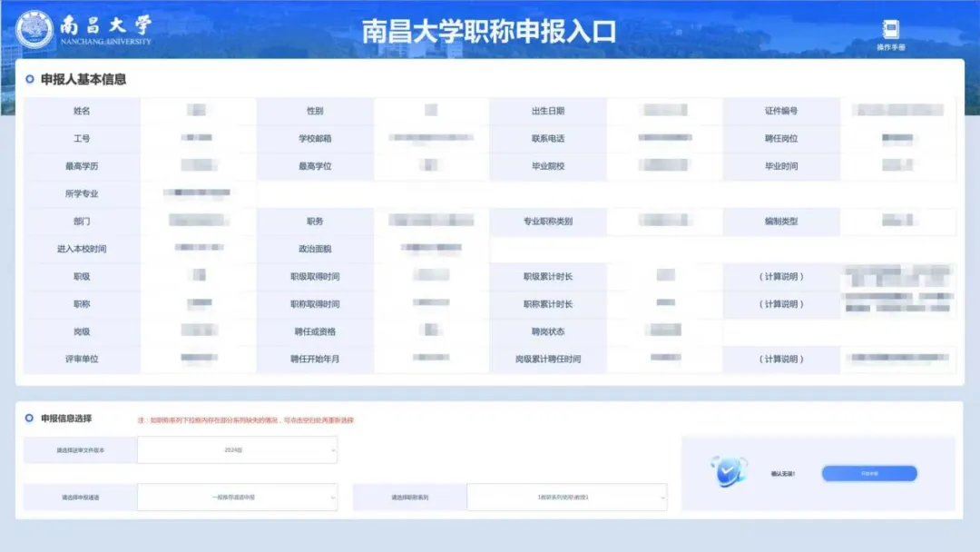Click the blurred value next to 所学专业
Image resolution: width=980 pixels, height=552 pixels.
click(x=197, y=192)
